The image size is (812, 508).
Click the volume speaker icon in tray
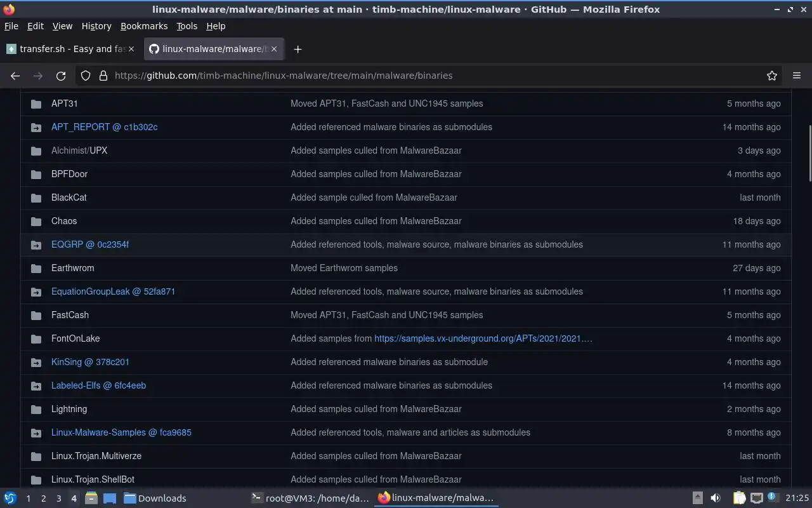coord(716,498)
